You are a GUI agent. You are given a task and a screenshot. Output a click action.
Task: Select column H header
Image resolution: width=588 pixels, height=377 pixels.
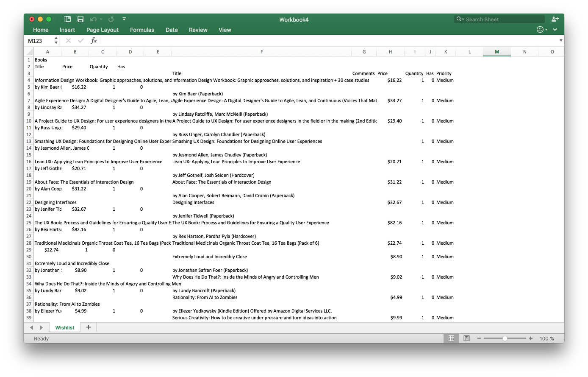click(390, 52)
